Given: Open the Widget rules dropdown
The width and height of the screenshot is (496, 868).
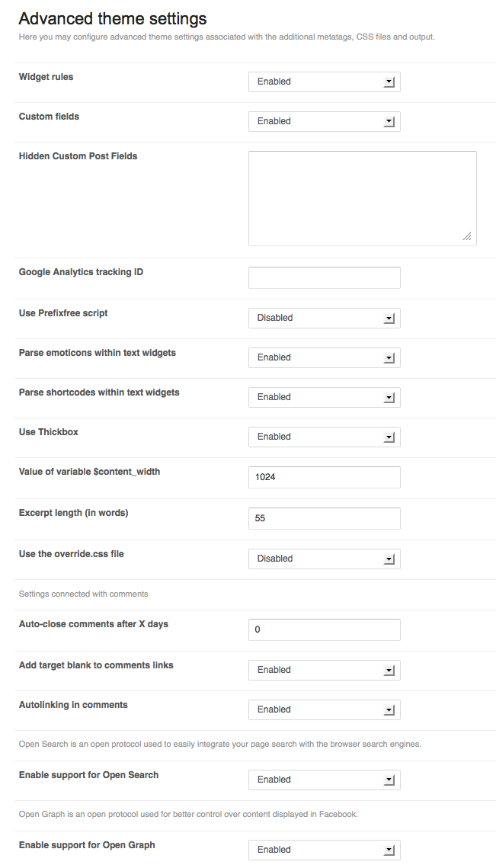Looking at the screenshot, I should pos(324,82).
